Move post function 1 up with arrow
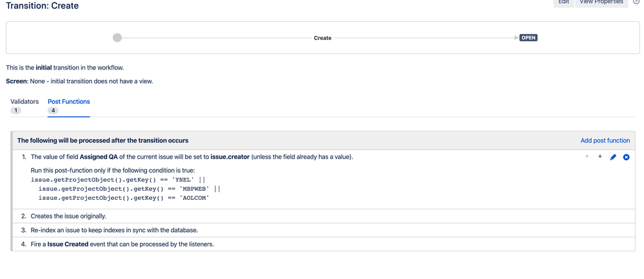The image size is (644, 279). pyautogui.click(x=587, y=157)
